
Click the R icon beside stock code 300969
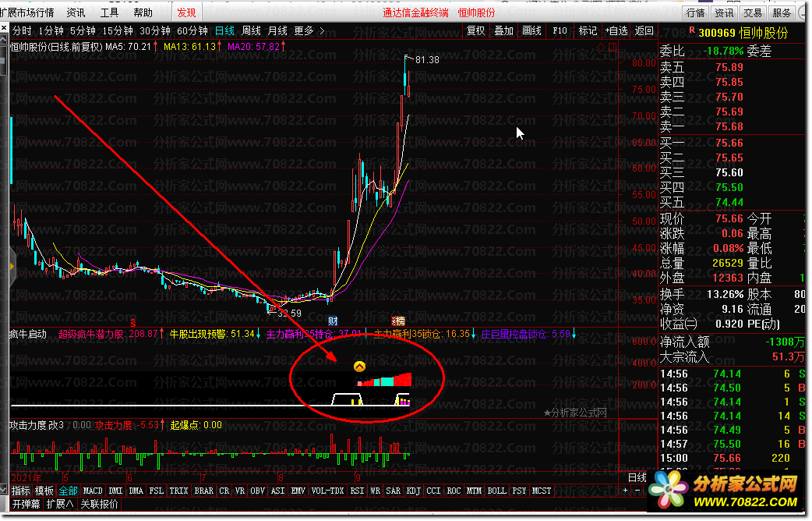[691, 31]
